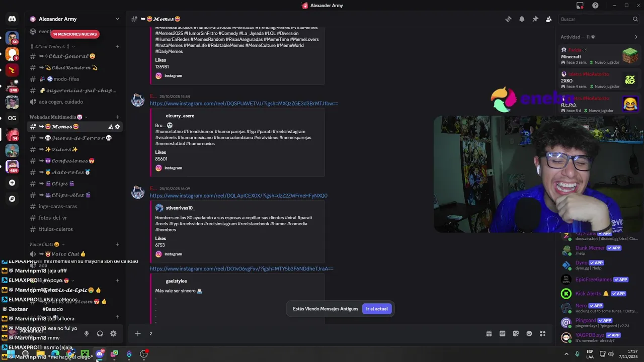Show pinned messages pin icon
This screenshot has height=362, width=644.
point(535,19)
